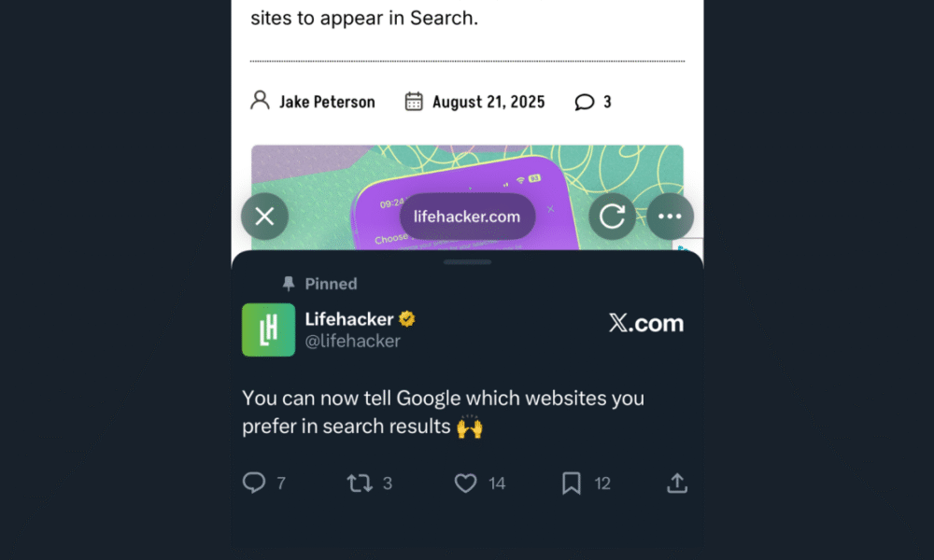Open the @lifehacker handle
The height and width of the screenshot is (560, 934).
click(352, 342)
